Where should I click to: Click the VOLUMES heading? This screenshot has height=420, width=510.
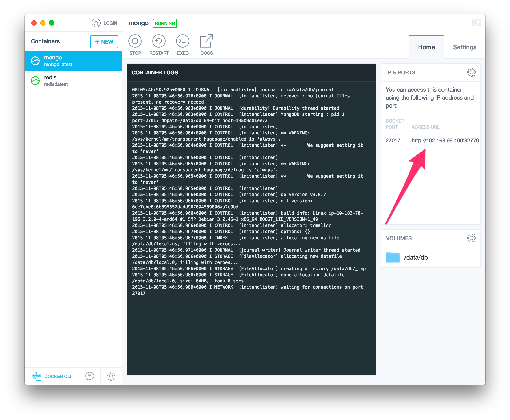tap(398, 238)
